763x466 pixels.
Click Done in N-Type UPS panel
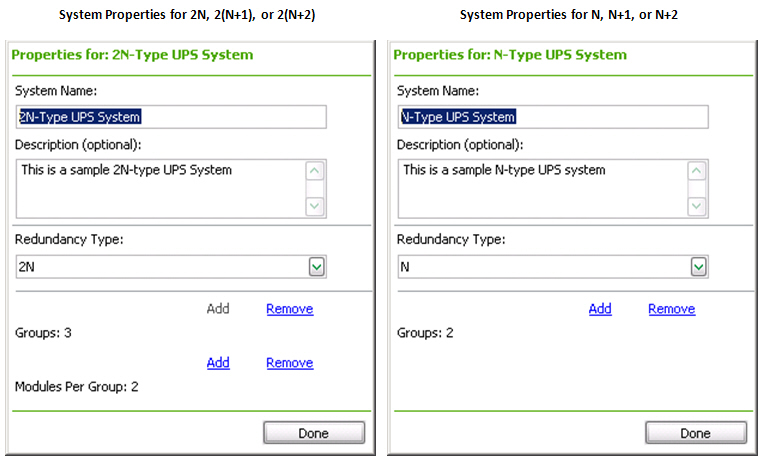pos(696,432)
